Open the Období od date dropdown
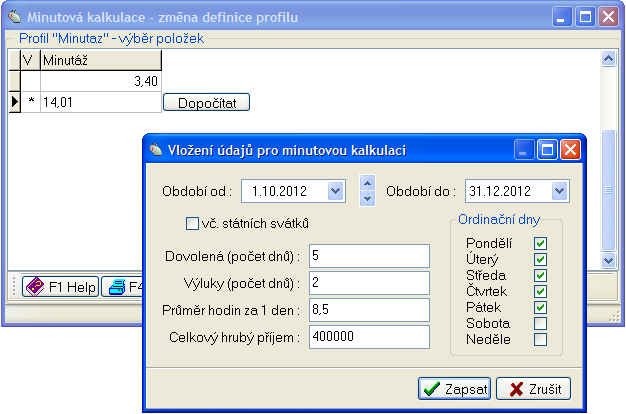The width and height of the screenshot is (626, 414). [x=334, y=191]
